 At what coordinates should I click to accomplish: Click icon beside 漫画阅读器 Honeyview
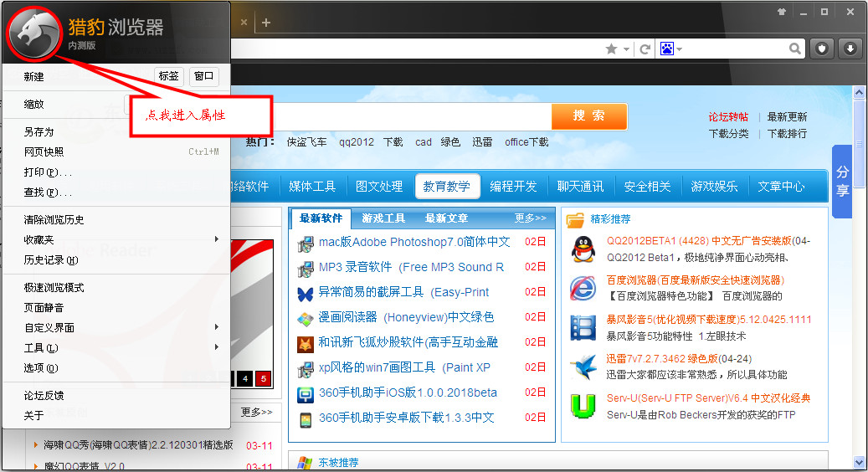click(306, 319)
